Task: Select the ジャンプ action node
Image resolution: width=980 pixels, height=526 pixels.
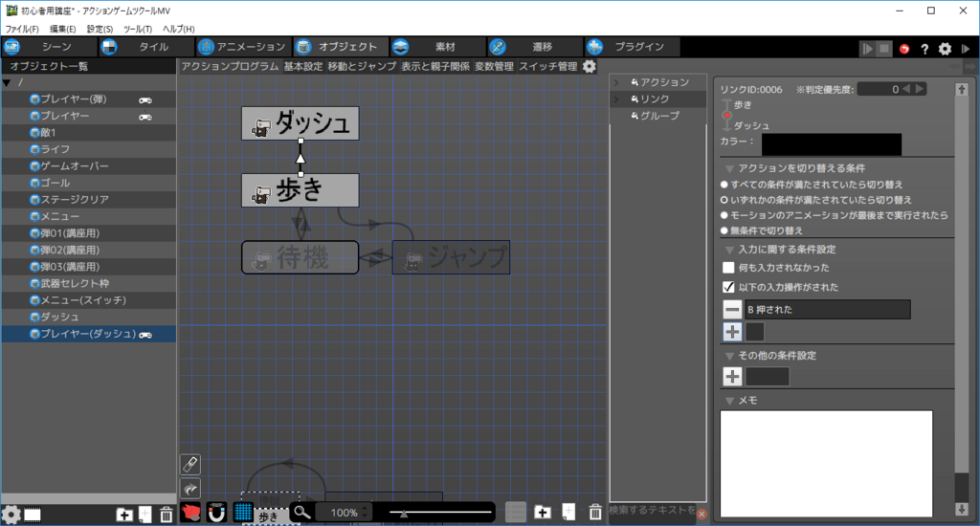Action: point(451,257)
